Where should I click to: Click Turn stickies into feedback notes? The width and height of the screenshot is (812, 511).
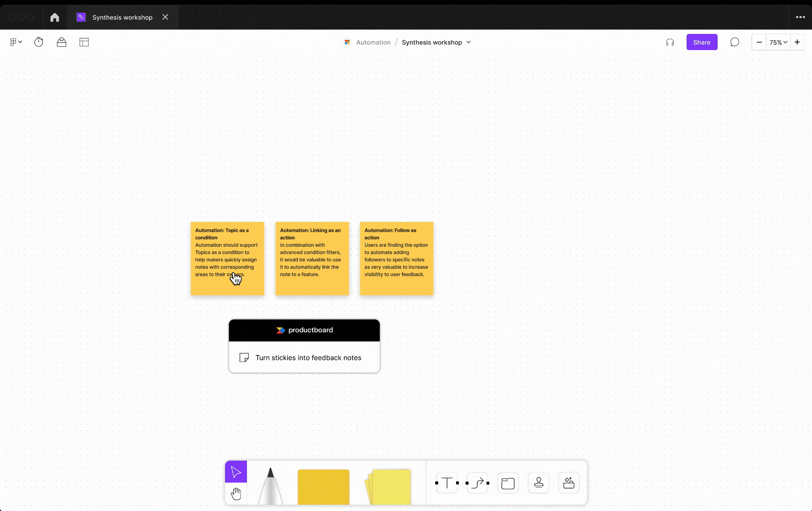pyautogui.click(x=308, y=358)
